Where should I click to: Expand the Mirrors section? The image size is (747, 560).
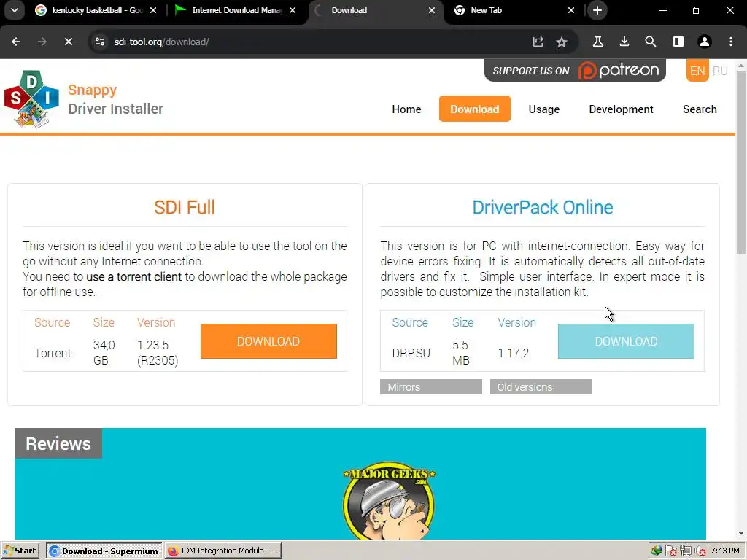point(431,387)
